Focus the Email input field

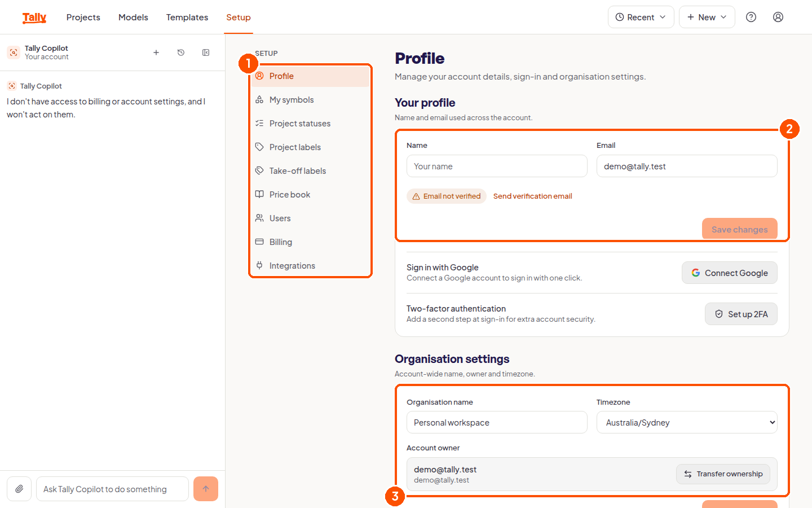coord(687,166)
